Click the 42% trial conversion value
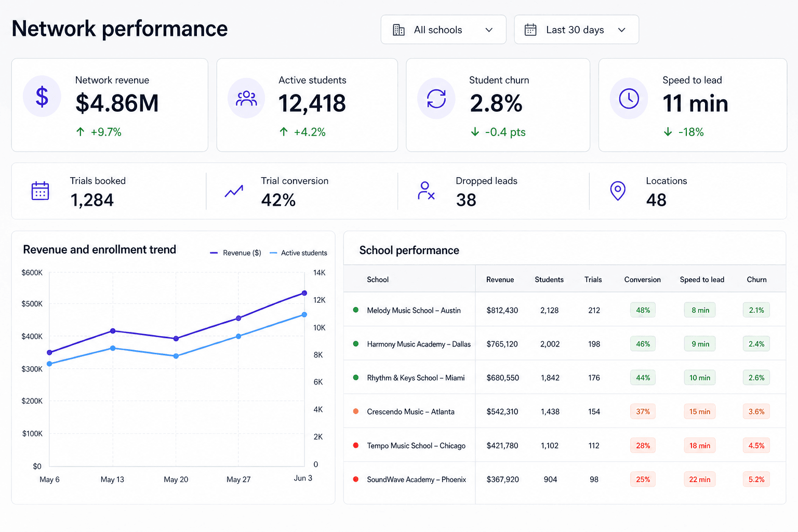This screenshot has height=532, width=798. point(278,200)
